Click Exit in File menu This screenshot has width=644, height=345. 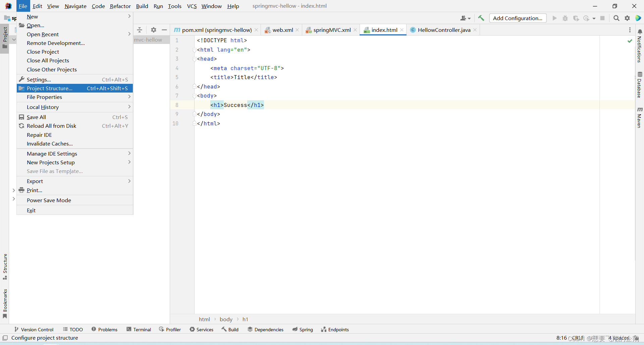pos(75,210)
